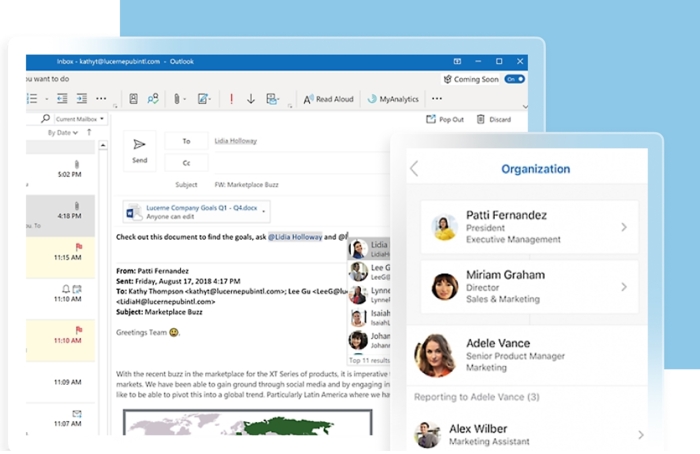Viewport: 700px width, 454px height.
Task: Open the Paragraph dialog launcher
Action: click(115, 106)
